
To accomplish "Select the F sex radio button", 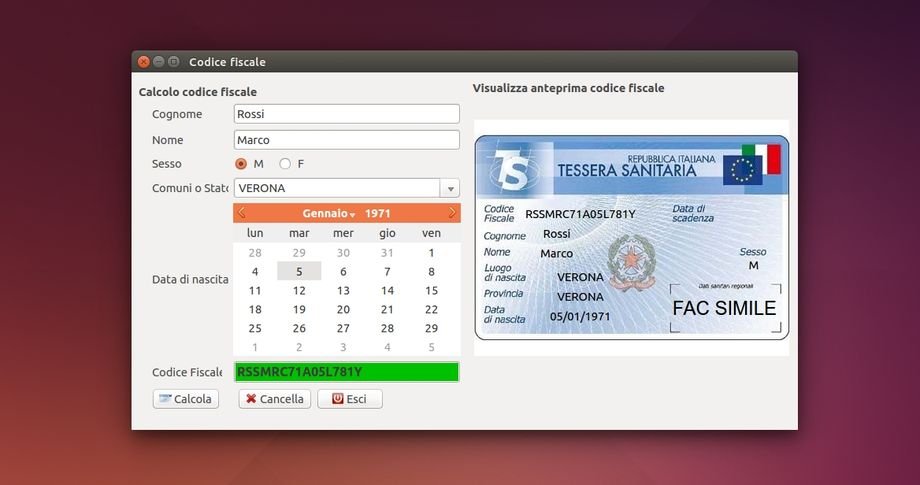I will tap(285, 164).
